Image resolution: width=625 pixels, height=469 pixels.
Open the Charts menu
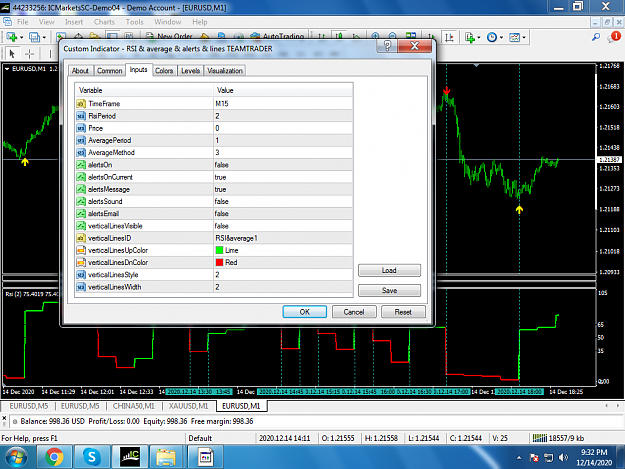click(104, 22)
